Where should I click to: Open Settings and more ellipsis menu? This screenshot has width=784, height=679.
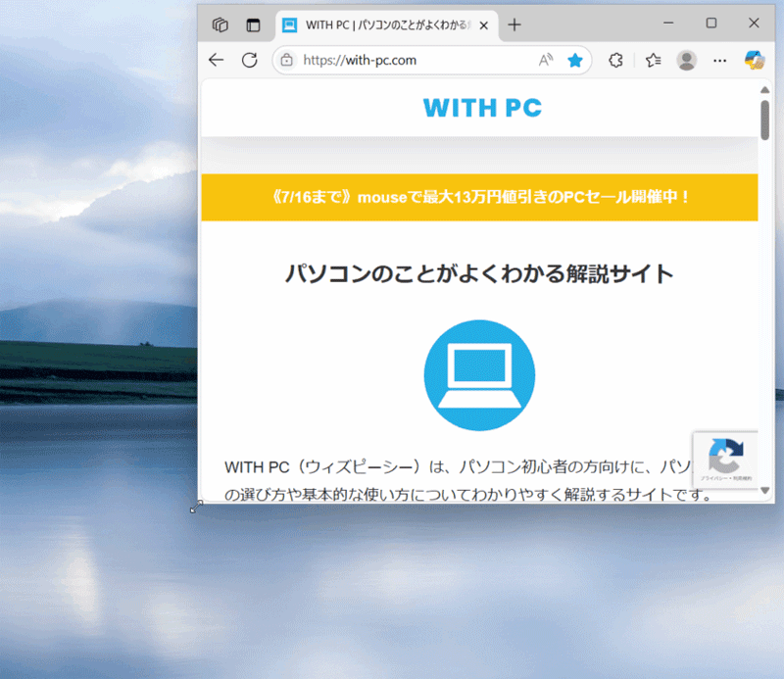pyautogui.click(x=720, y=61)
